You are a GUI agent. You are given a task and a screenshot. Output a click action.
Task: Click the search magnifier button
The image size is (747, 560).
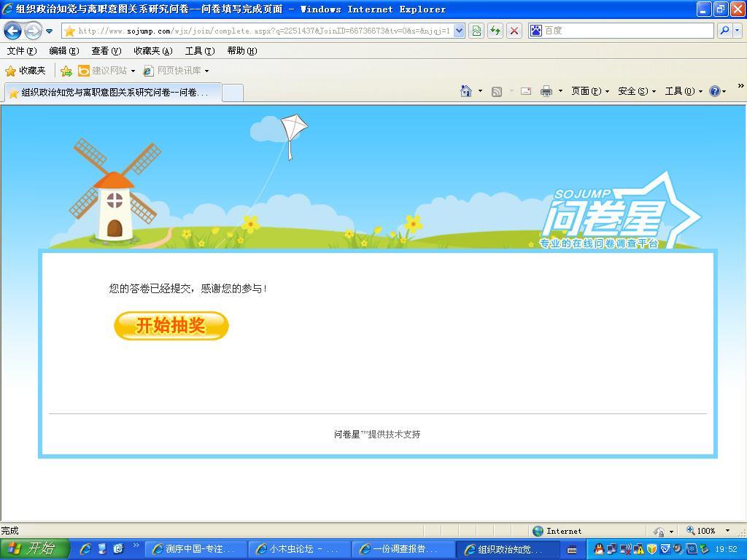click(724, 31)
